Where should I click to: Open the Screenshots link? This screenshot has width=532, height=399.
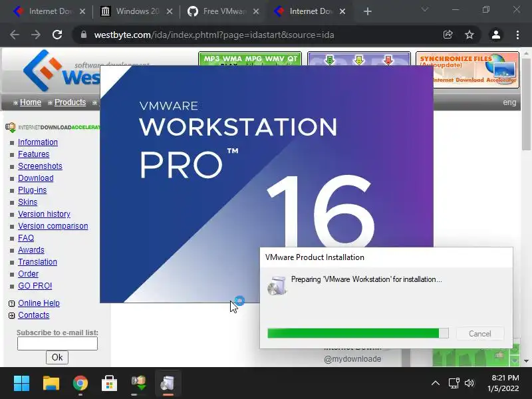(x=40, y=166)
